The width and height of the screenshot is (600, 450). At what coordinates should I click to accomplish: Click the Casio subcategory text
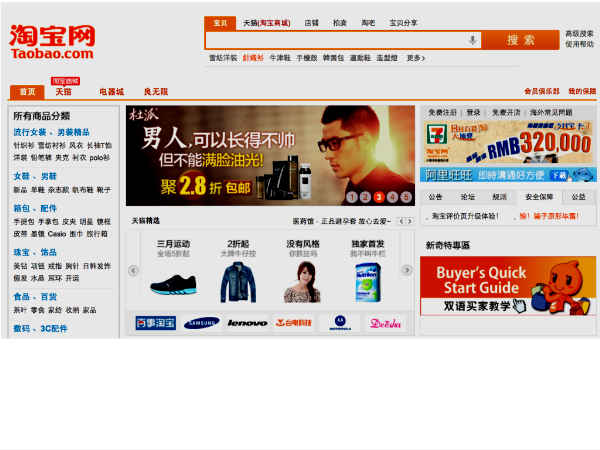click(57, 234)
